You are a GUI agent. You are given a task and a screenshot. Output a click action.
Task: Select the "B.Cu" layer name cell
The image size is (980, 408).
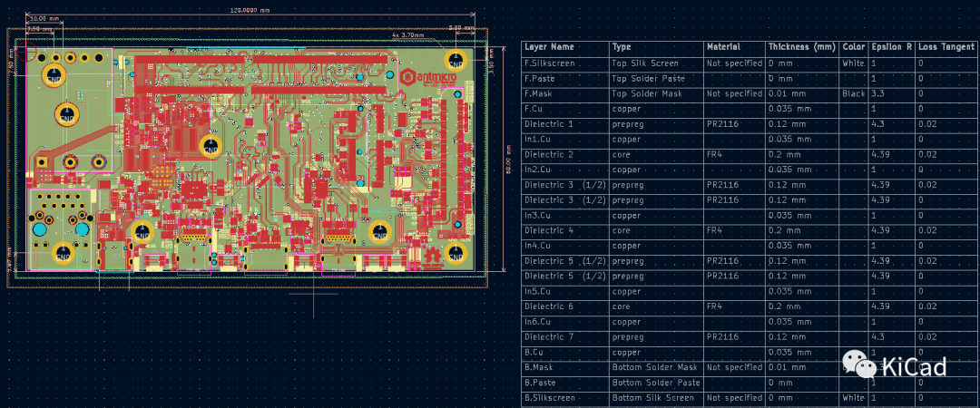(565, 352)
